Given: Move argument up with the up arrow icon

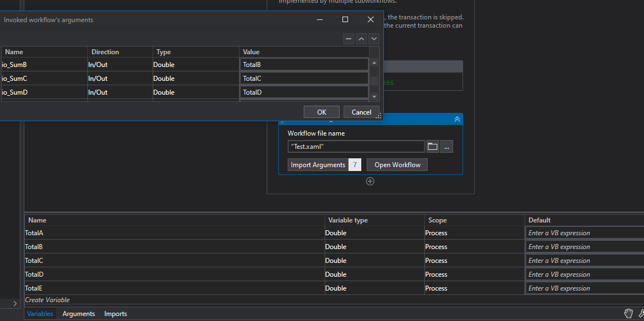Looking at the screenshot, I should (361, 39).
